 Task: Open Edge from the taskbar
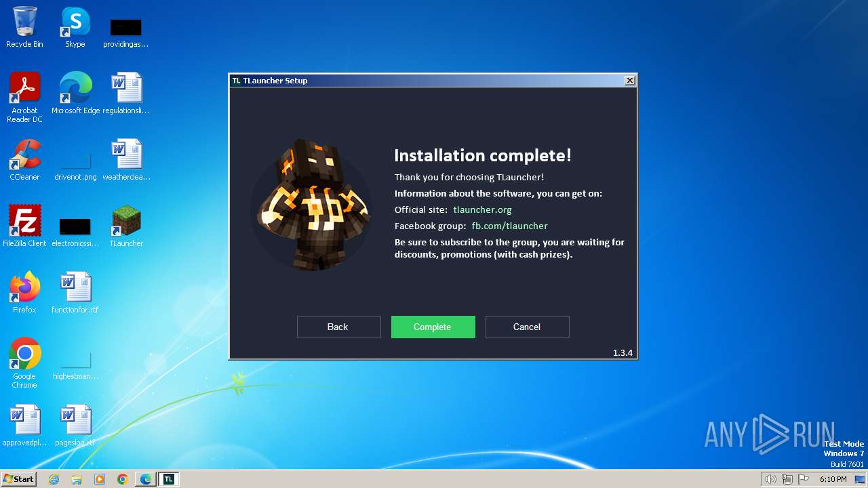pos(146,479)
